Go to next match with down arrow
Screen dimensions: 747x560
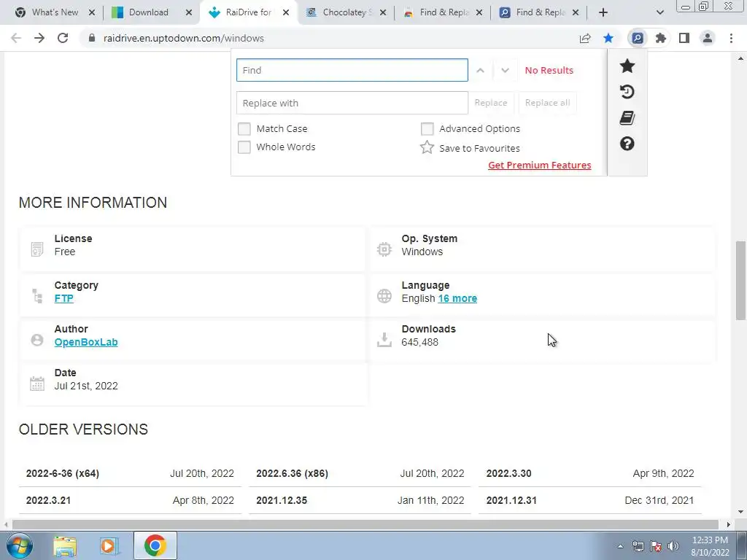505,71
